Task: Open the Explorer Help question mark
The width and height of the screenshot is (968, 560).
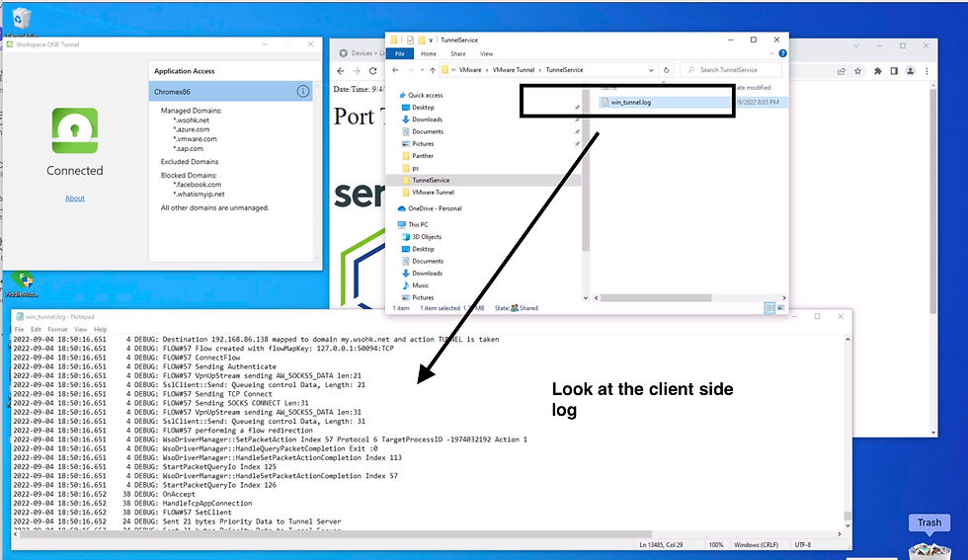Action: [782, 53]
